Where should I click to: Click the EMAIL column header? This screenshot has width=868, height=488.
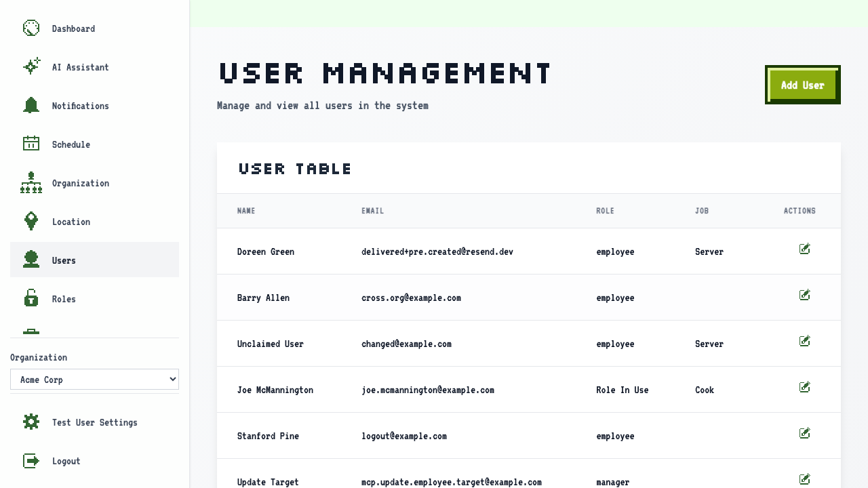373,211
